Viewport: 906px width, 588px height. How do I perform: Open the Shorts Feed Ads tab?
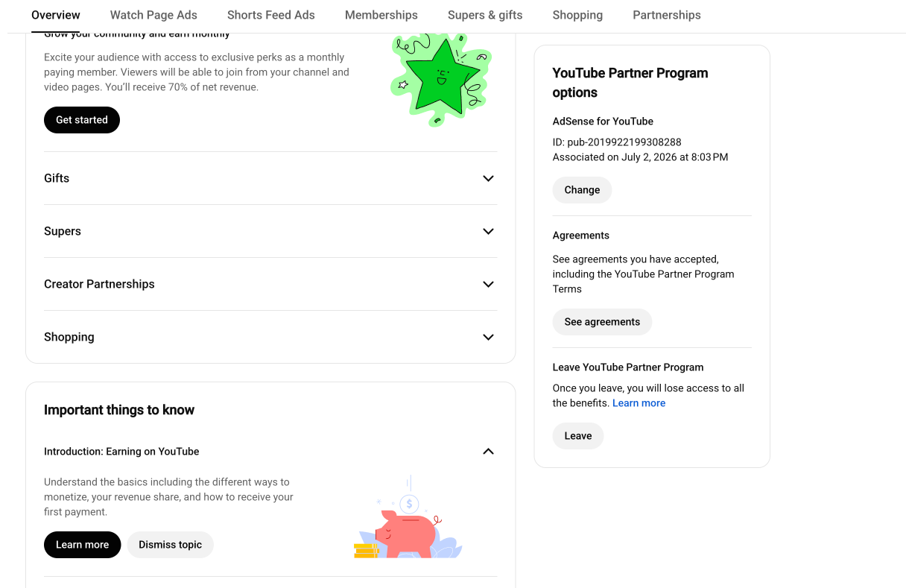coord(271,15)
